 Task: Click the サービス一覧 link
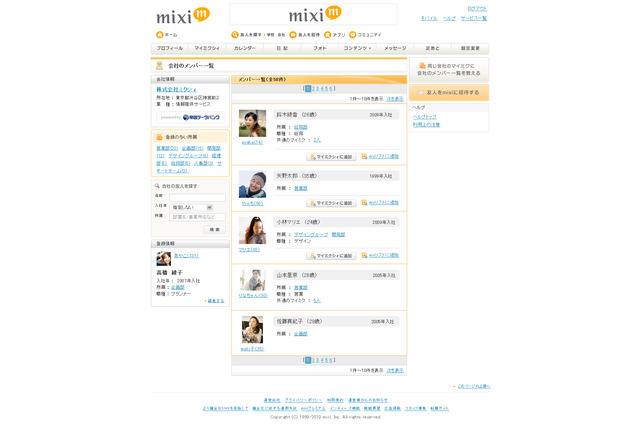click(474, 18)
